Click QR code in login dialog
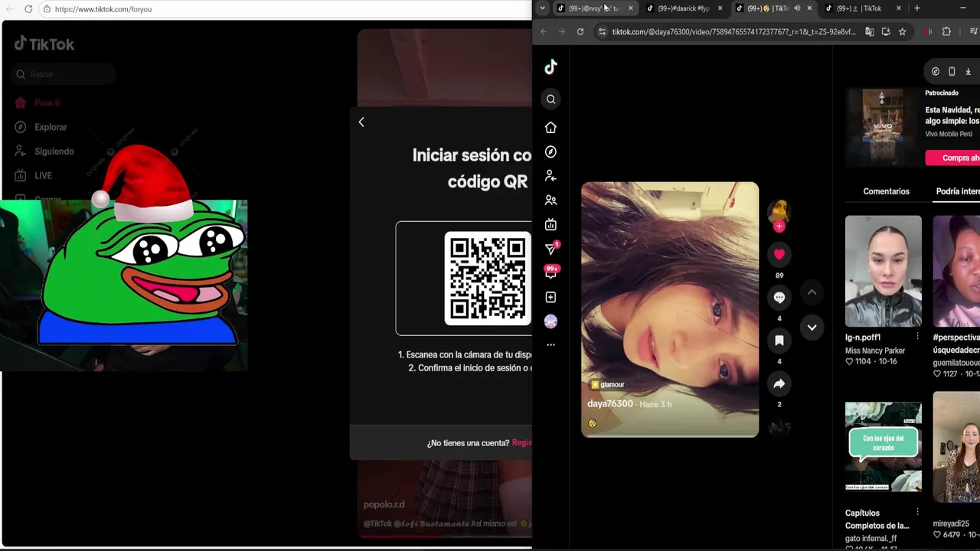The height and width of the screenshot is (551, 980). pos(488,279)
